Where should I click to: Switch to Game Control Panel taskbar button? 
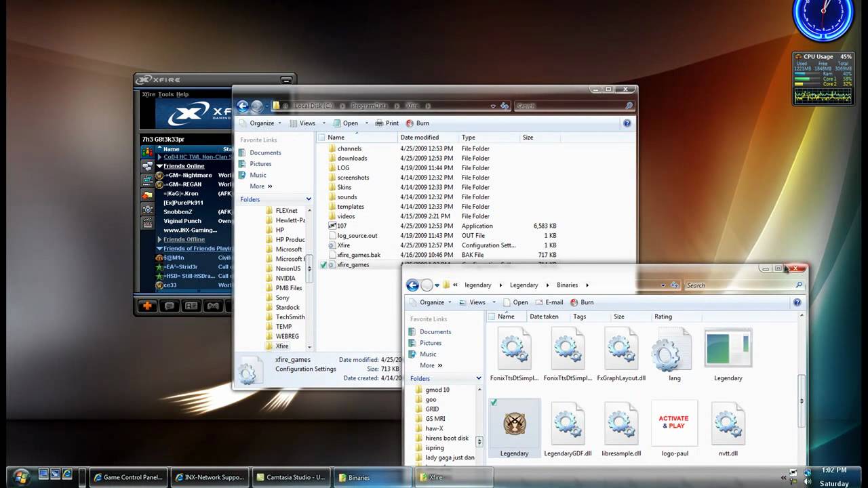click(x=127, y=477)
